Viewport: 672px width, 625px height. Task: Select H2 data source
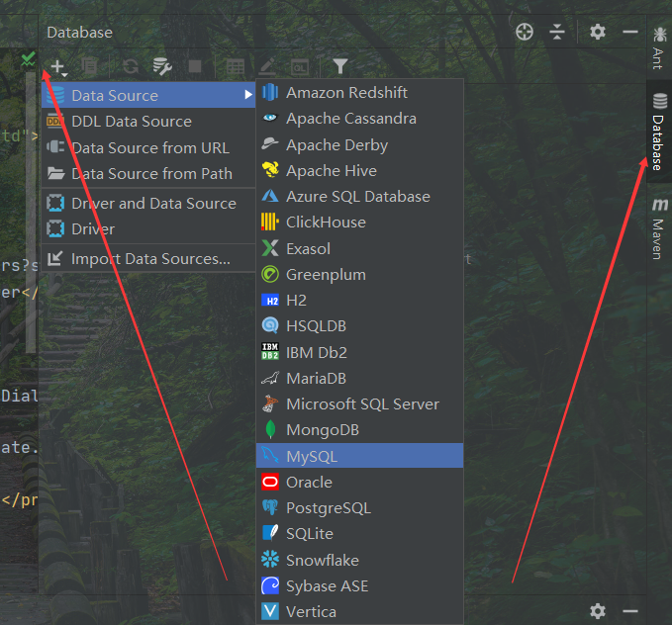point(359,301)
